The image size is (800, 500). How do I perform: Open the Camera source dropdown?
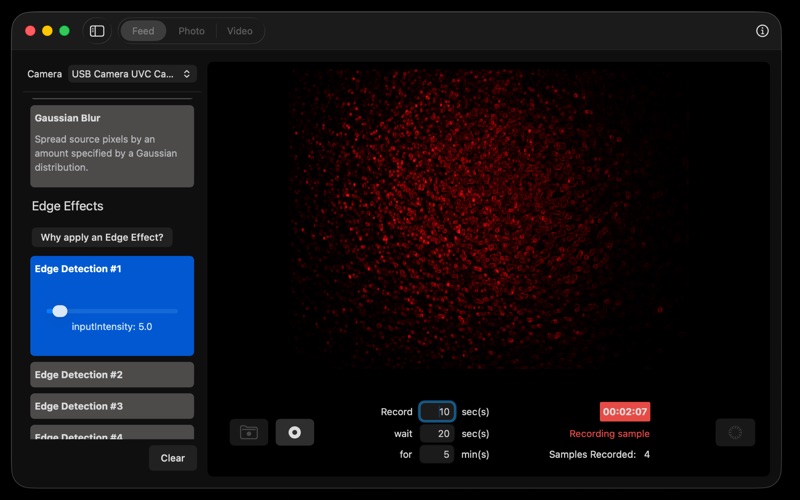[x=132, y=74]
